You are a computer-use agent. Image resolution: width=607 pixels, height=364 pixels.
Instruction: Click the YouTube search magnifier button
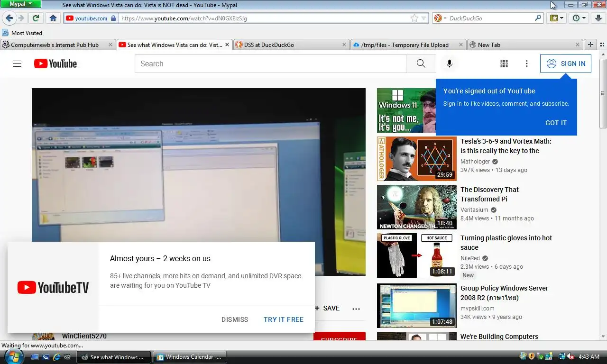click(x=421, y=64)
